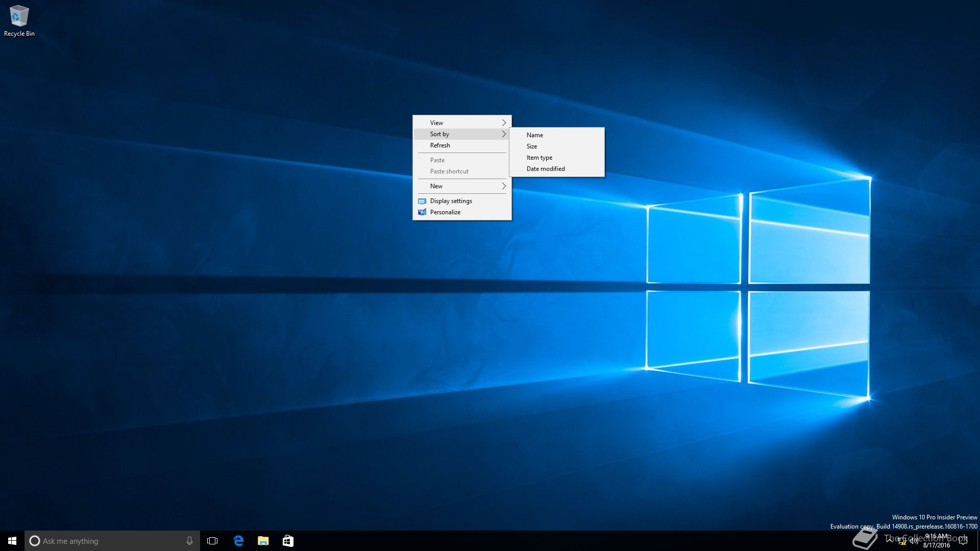Click the Cortana circle icon in search box
This screenshot has width=980, height=551.
35,541
